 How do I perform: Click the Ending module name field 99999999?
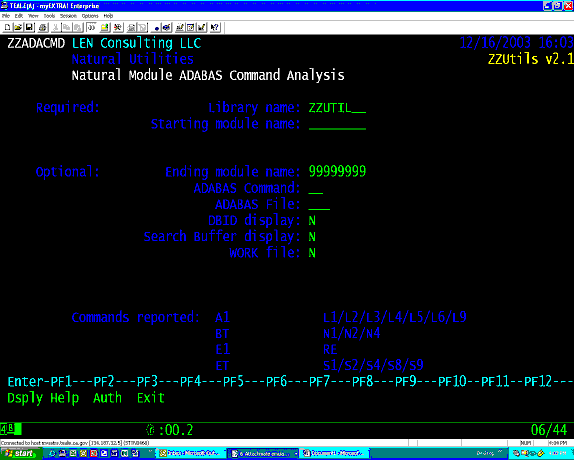click(x=337, y=172)
